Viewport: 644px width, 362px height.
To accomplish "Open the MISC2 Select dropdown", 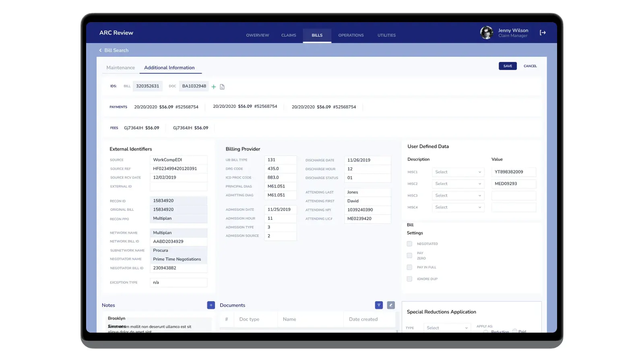I will coord(458,184).
